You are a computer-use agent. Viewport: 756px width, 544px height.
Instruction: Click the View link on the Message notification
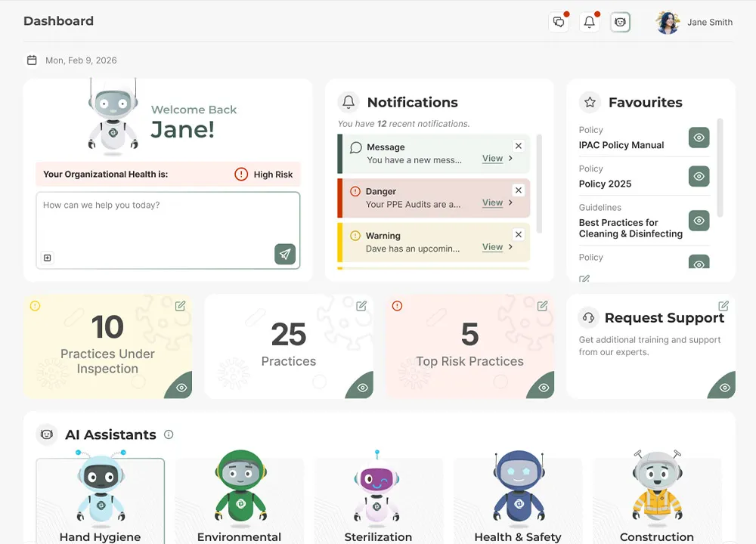491,159
